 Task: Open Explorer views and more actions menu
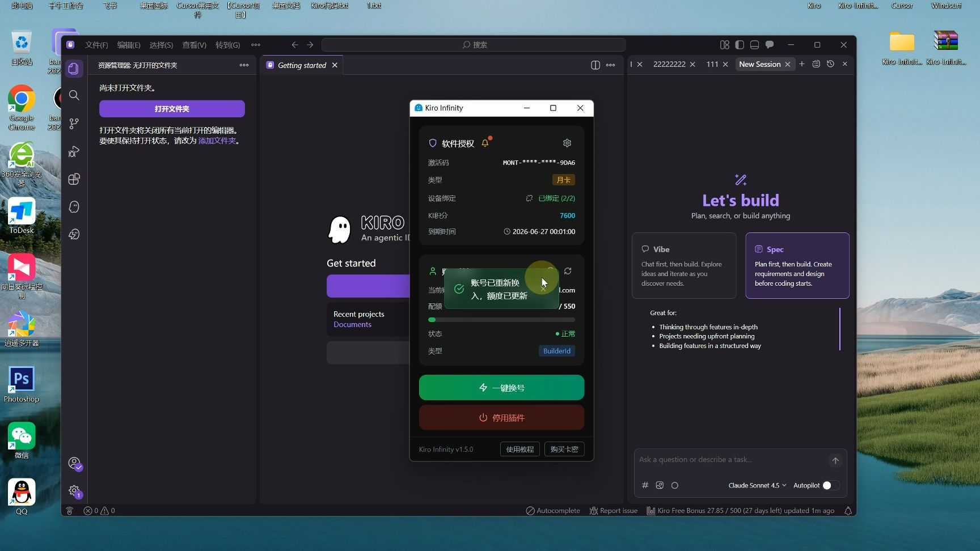tap(244, 65)
